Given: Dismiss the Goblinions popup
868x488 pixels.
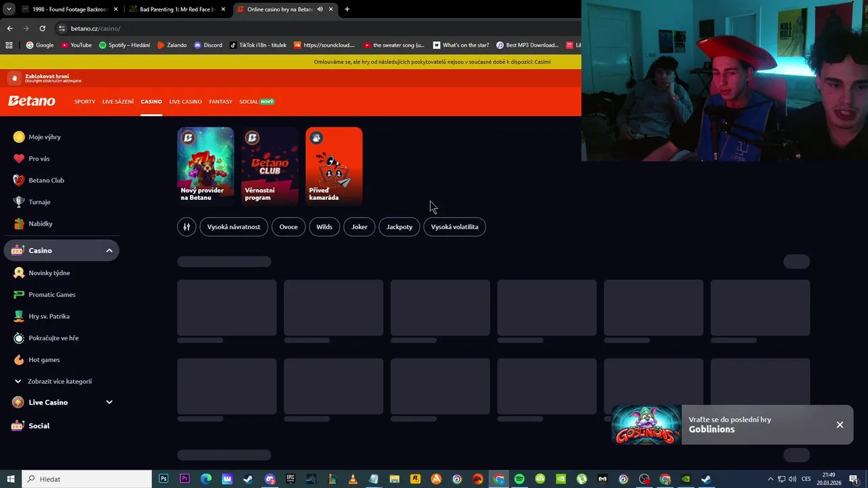Looking at the screenshot, I should click(x=840, y=425).
